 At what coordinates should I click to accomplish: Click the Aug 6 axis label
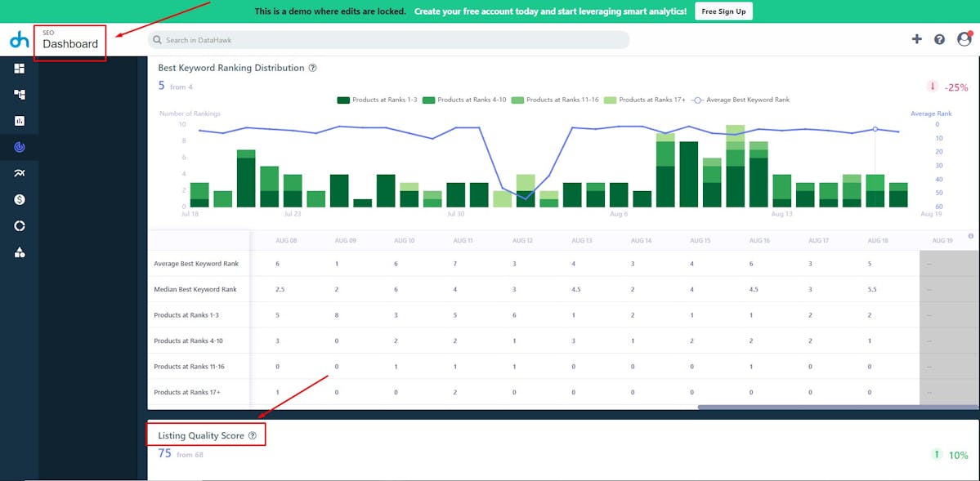click(618, 214)
